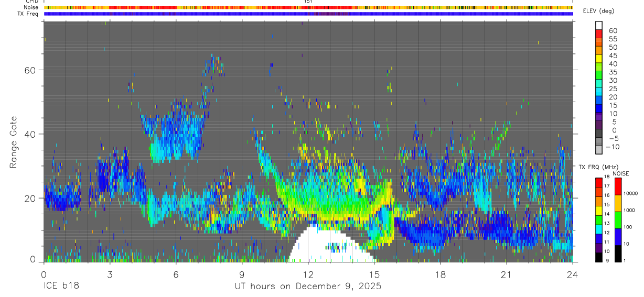Click the x-axis tick label '24'
Image resolution: width=644 pixels, height=297 pixels.
(573, 274)
